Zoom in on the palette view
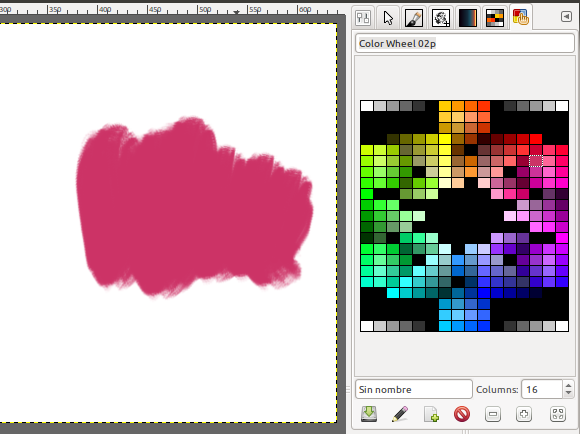The width and height of the screenshot is (580, 434). tap(524, 414)
